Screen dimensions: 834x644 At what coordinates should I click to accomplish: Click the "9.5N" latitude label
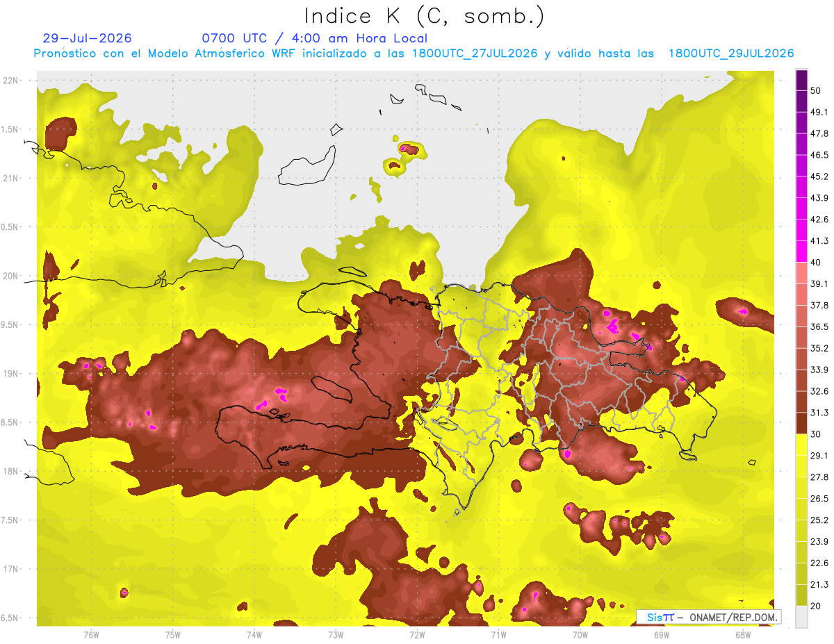[10, 324]
